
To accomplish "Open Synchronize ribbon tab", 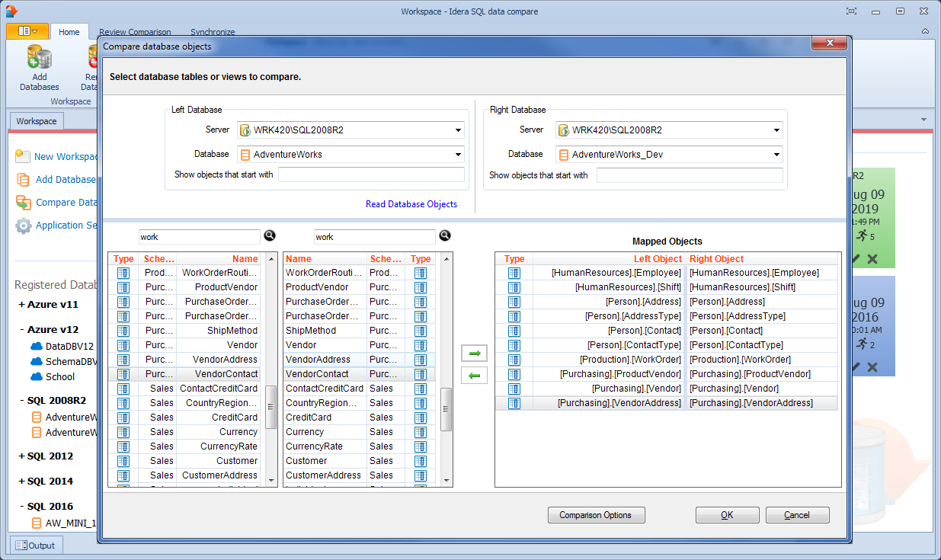I will 213,32.
